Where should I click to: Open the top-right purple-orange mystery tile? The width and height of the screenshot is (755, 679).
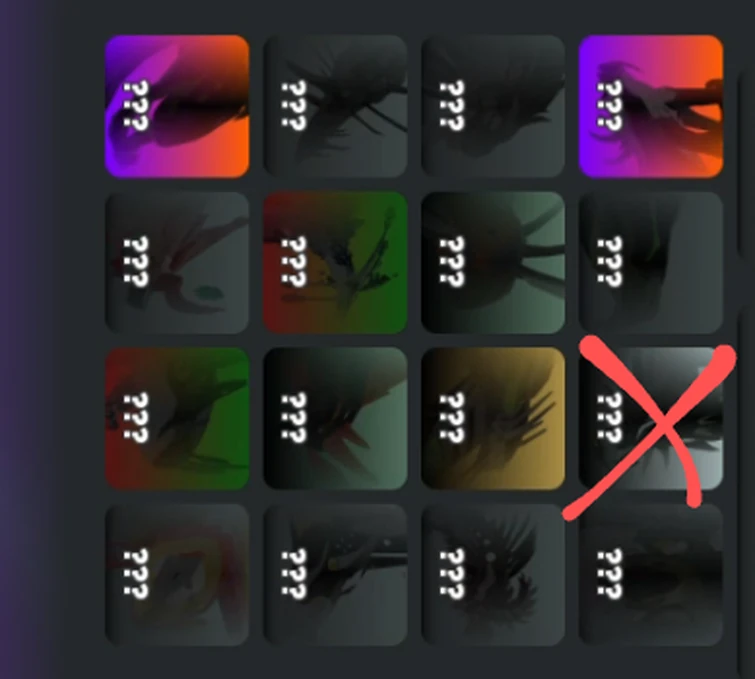coord(651,106)
